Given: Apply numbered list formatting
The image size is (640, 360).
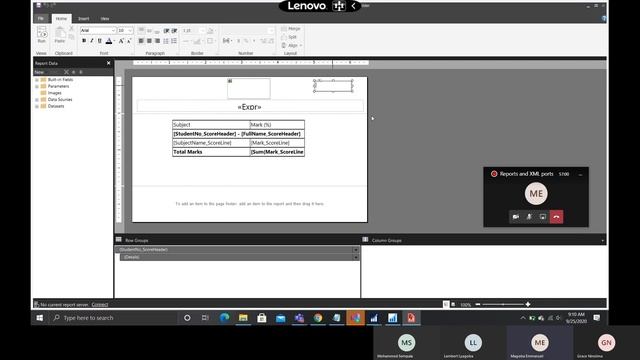Looking at the screenshot, I should pos(174,41).
